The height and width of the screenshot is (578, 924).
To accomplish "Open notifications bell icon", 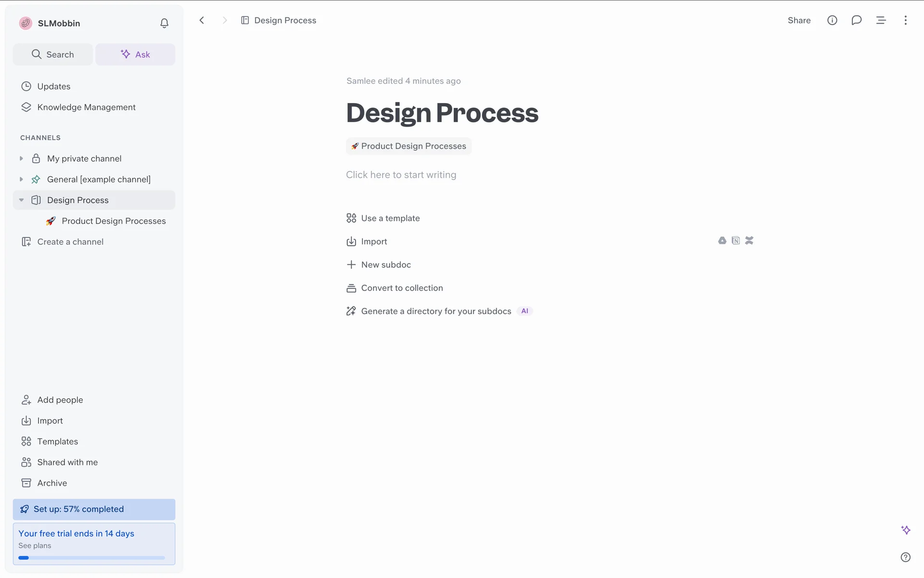I will click(164, 23).
